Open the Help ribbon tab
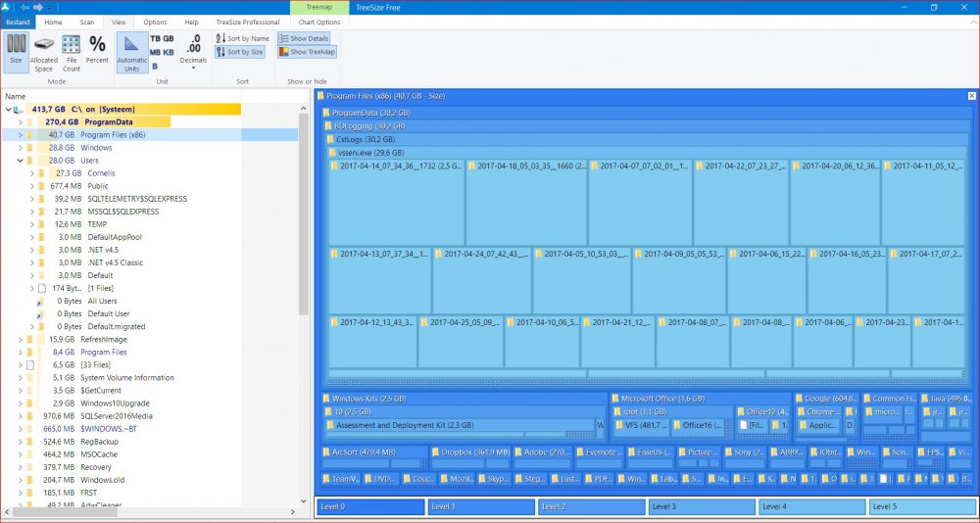The image size is (980, 523). (191, 22)
